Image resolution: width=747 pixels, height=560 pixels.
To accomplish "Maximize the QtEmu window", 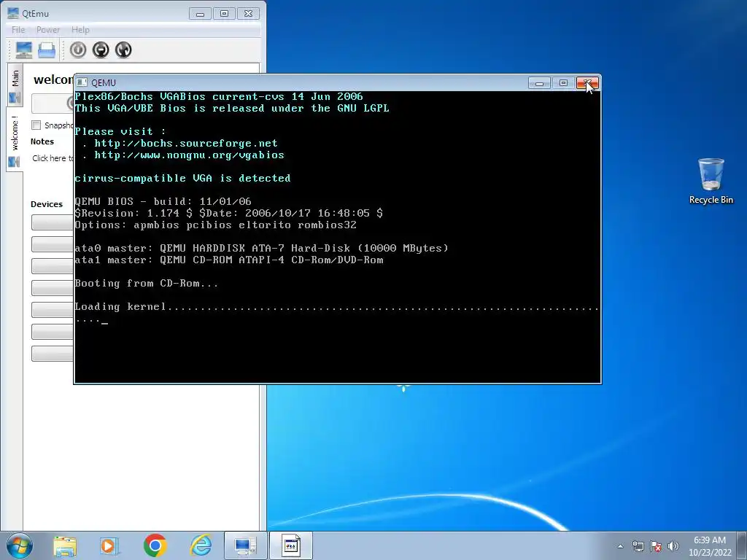I will [225, 14].
